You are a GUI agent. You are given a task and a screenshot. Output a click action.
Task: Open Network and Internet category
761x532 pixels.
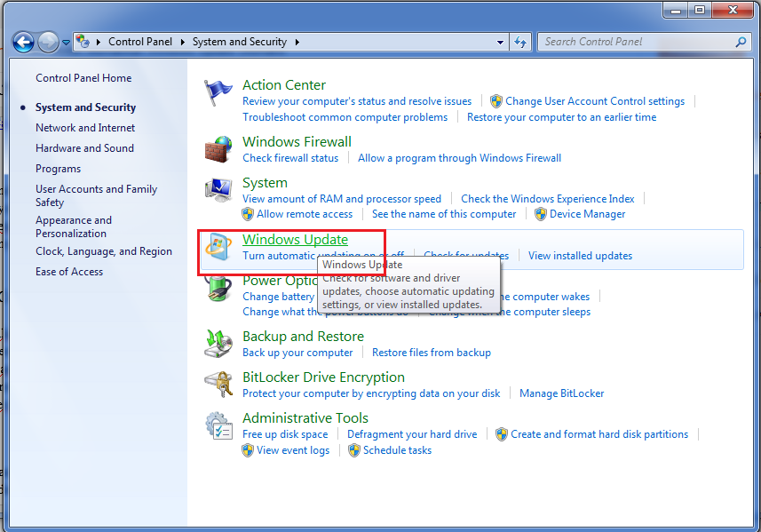[85, 128]
